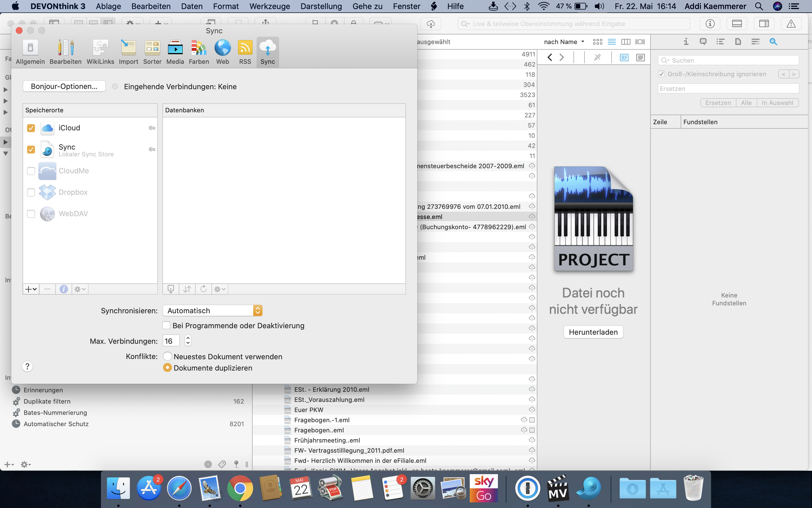Screen dimensions: 812x508
Task: Click the Herunterladen button
Action: [593, 332]
